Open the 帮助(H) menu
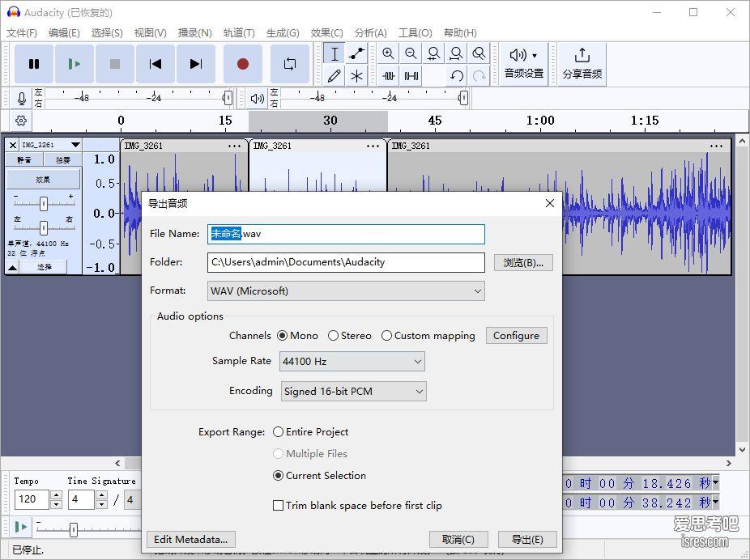 point(460,33)
